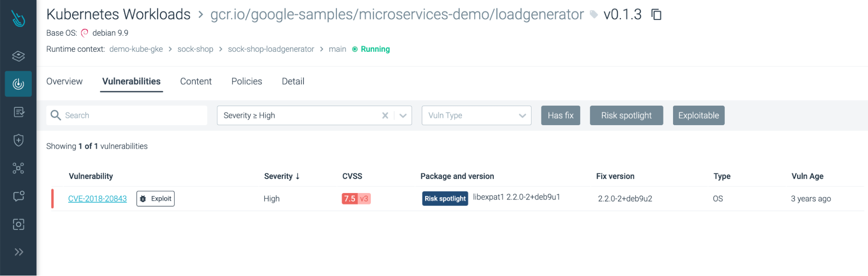Select the Vulnerabilities tab
The image size is (868, 276).
(x=131, y=81)
